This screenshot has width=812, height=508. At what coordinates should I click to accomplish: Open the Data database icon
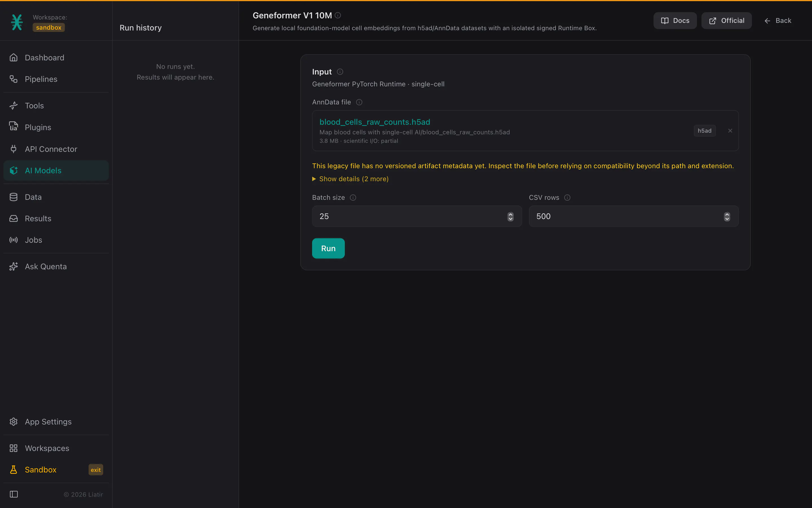(14, 197)
